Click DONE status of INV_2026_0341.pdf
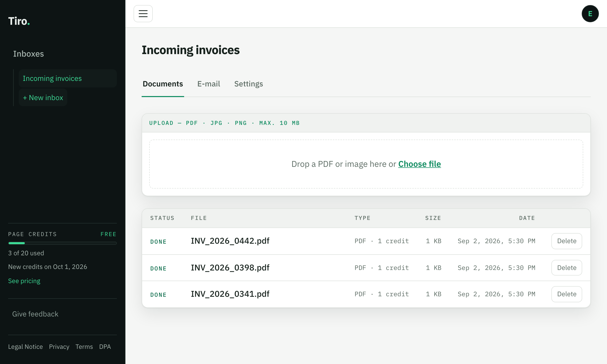This screenshot has width=607, height=364. [x=158, y=295]
